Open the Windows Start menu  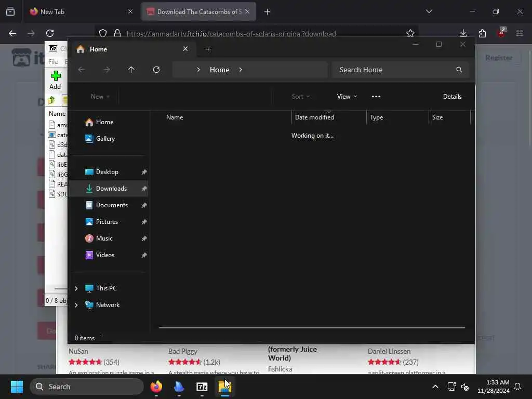coord(17,387)
